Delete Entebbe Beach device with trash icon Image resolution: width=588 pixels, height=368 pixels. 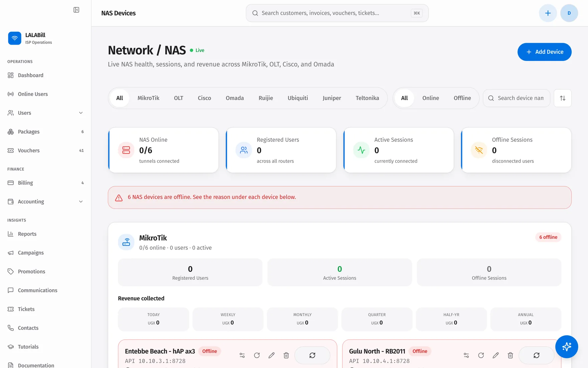pyautogui.click(x=286, y=355)
